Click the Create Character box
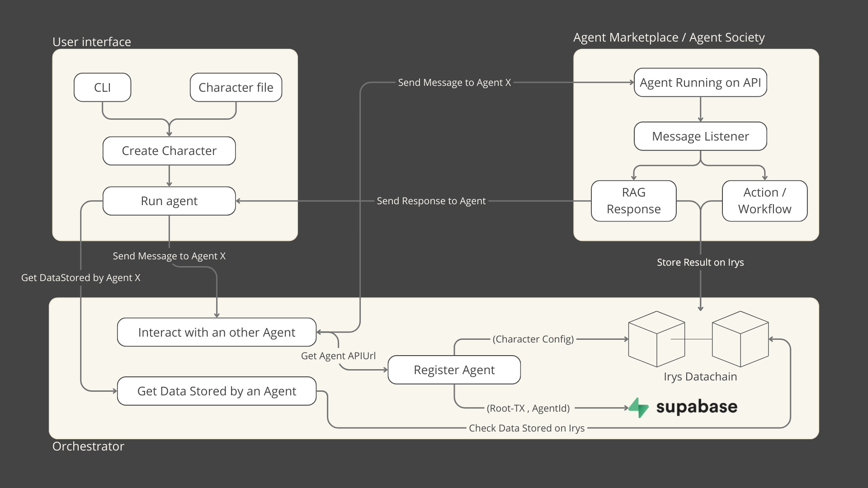 (x=169, y=151)
